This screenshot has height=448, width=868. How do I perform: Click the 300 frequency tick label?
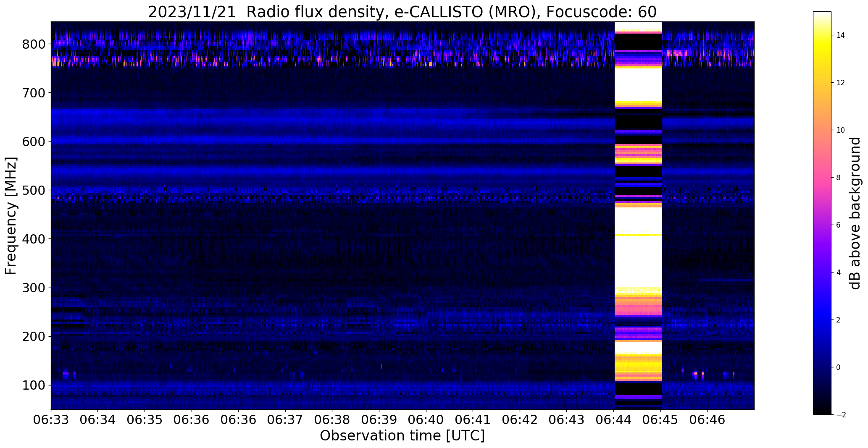34,288
